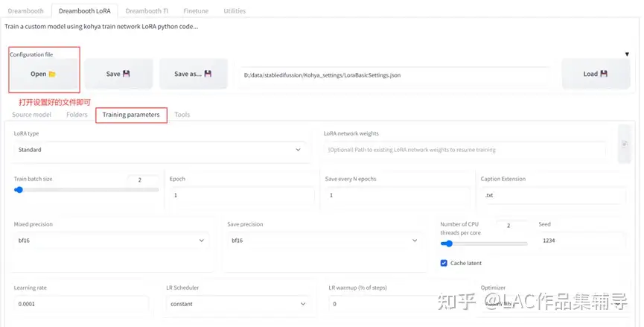Click the Save configuration button

[118, 74]
